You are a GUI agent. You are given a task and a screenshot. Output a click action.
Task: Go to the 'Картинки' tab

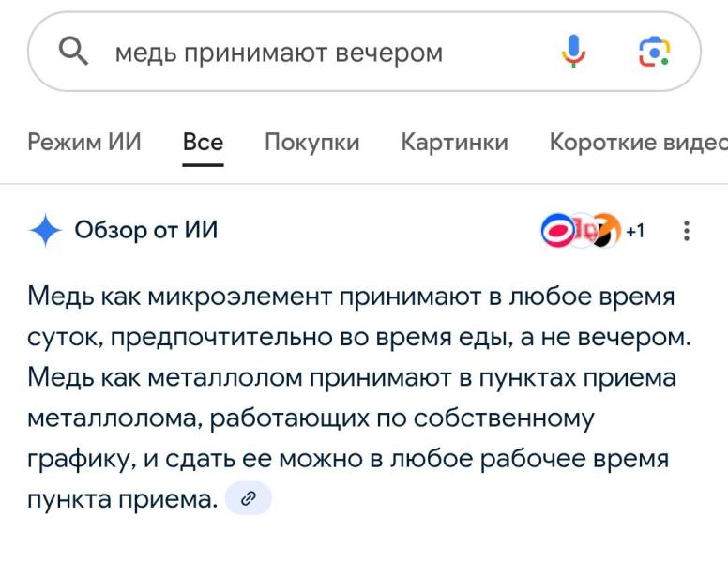click(454, 142)
